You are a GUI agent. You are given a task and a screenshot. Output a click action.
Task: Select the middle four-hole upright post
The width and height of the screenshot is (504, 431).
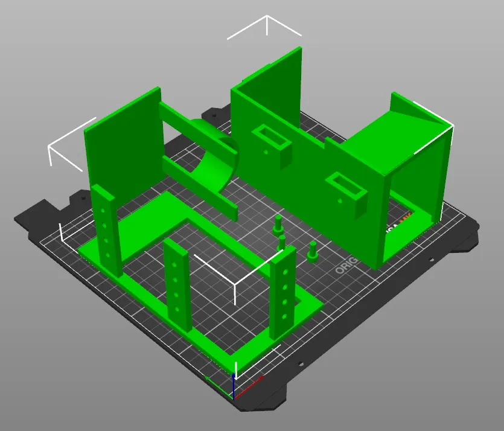pos(177,284)
